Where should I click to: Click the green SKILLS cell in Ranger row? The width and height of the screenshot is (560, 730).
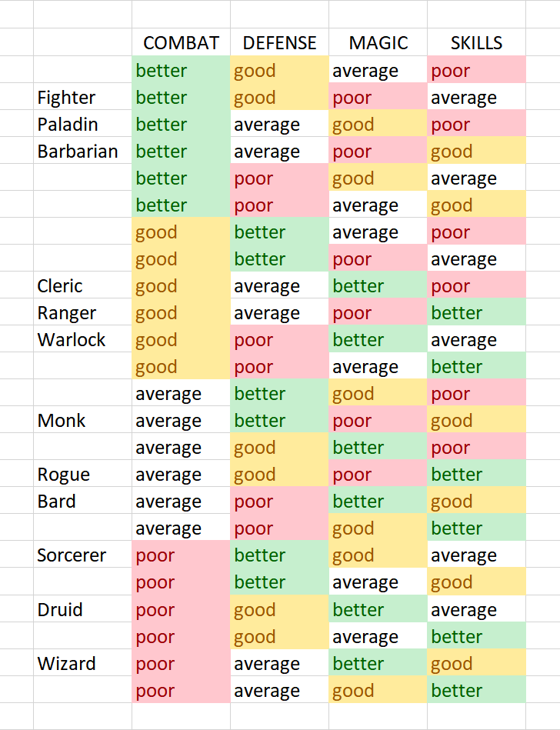pyautogui.click(x=476, y=313)
